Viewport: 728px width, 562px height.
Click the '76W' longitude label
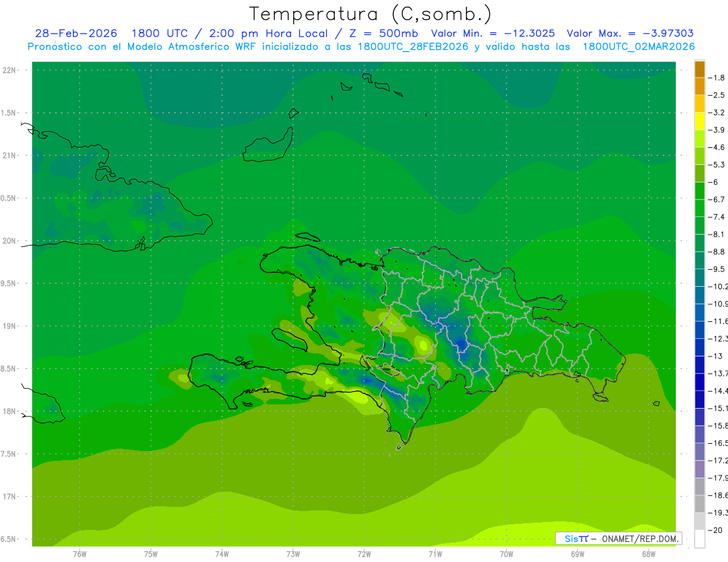(79, 554)
